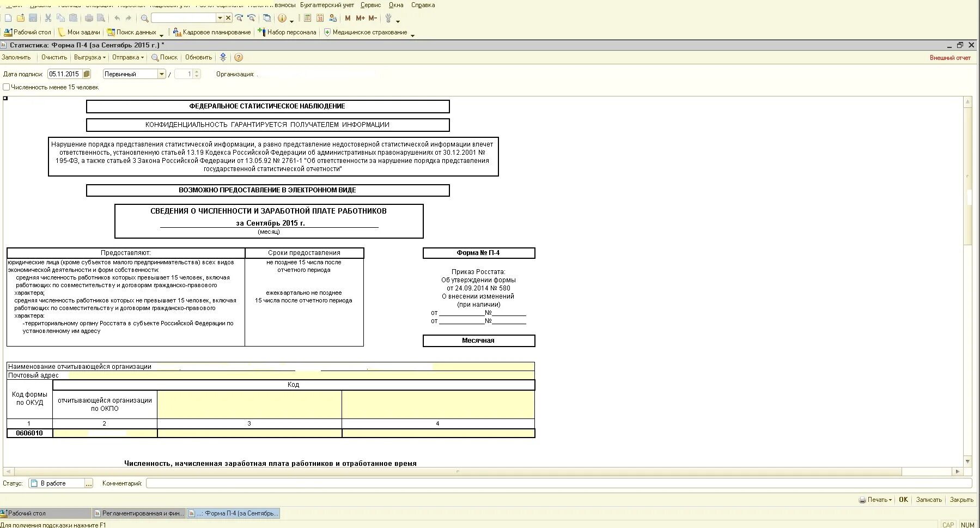Open the Окна menu
980x528 pixels.
[x=396, y=5]
